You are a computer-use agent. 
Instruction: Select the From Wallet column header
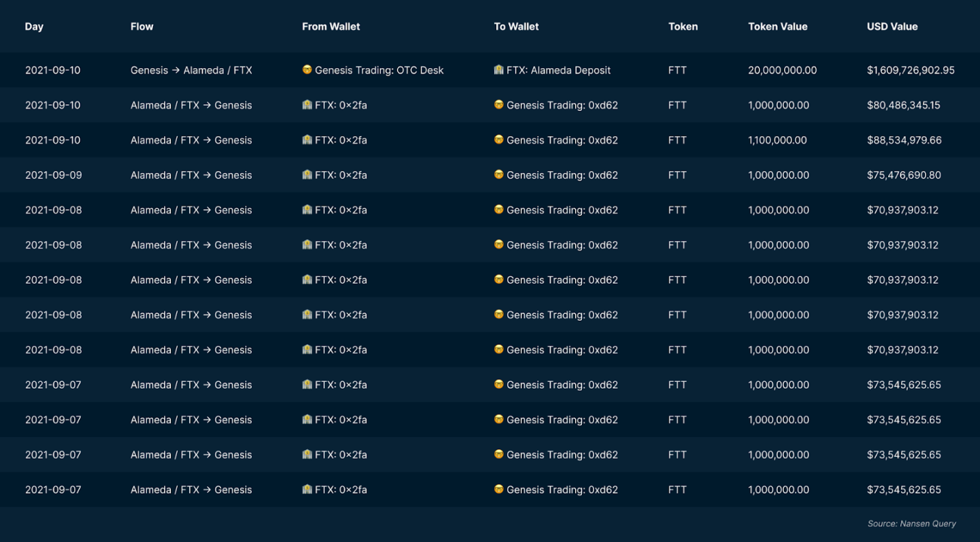(x=331, y=27)
